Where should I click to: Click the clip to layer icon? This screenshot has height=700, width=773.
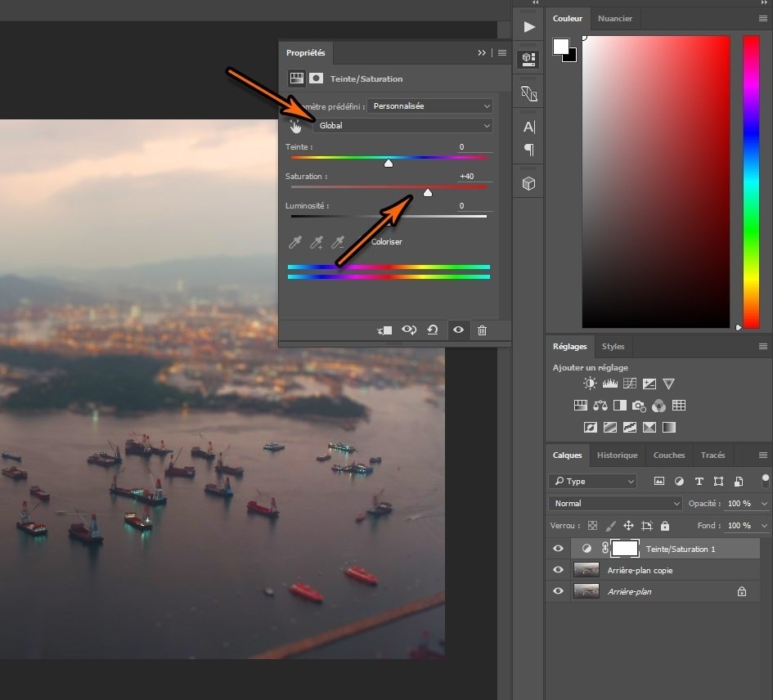[384, 330]
